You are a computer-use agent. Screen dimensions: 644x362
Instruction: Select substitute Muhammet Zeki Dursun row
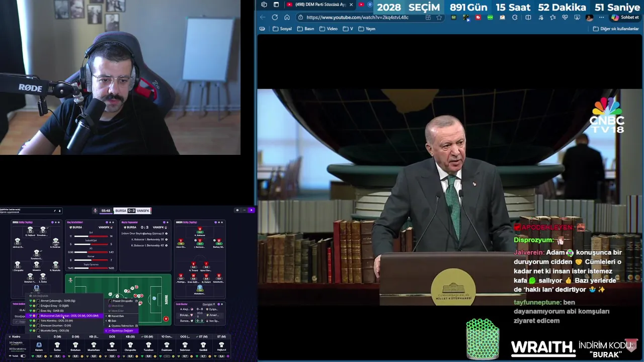(x=64, y=316)
